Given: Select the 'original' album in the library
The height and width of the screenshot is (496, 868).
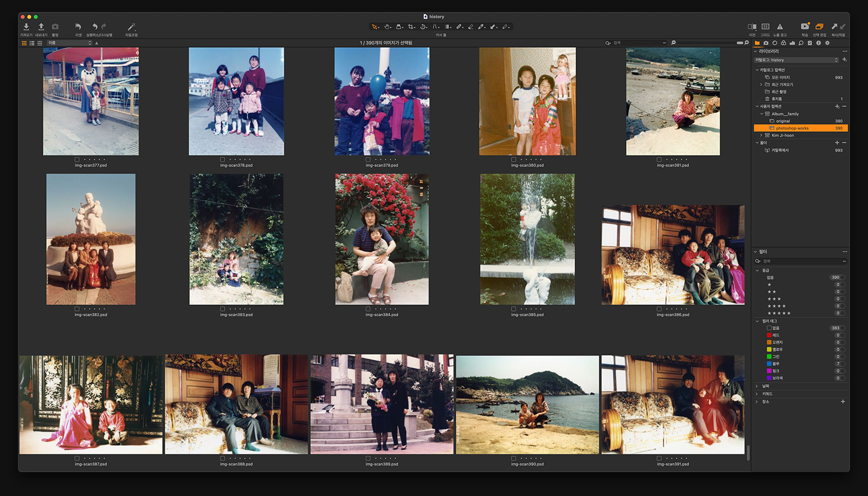Looking at the screenshot, I should click(783, 121).
